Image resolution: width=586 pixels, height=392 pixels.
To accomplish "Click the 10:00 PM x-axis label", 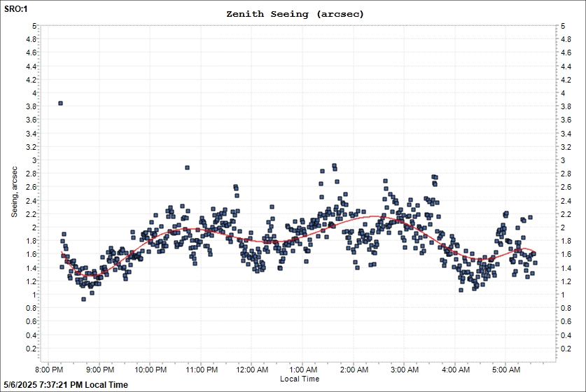I will [x=151, y=370].
